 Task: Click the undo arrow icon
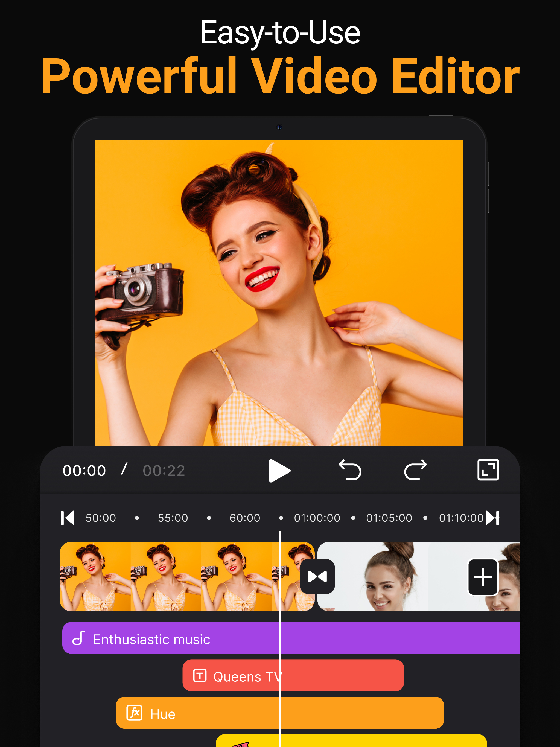350,470
